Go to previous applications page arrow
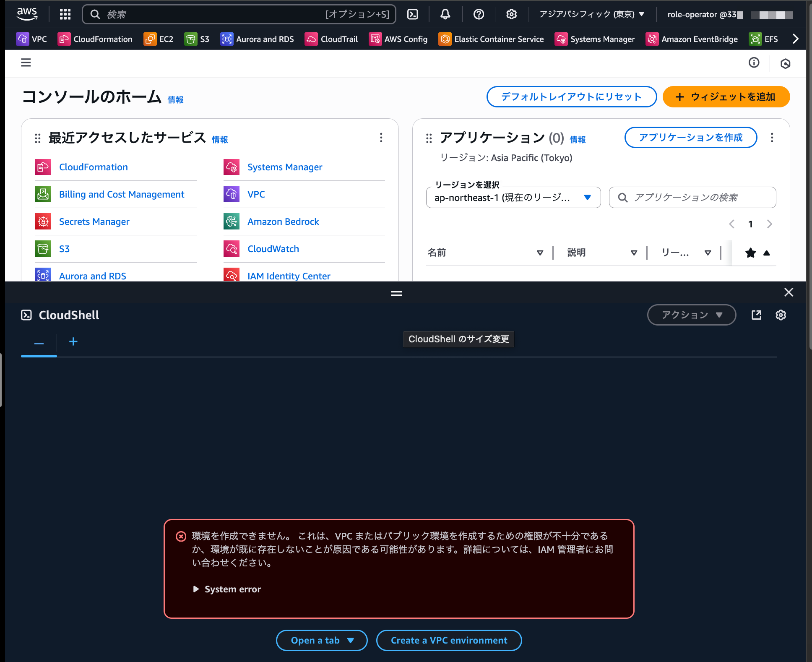Image resolution: width=812 pixels, height=662 pixels. pyautogui.click(x=731, y=224)
